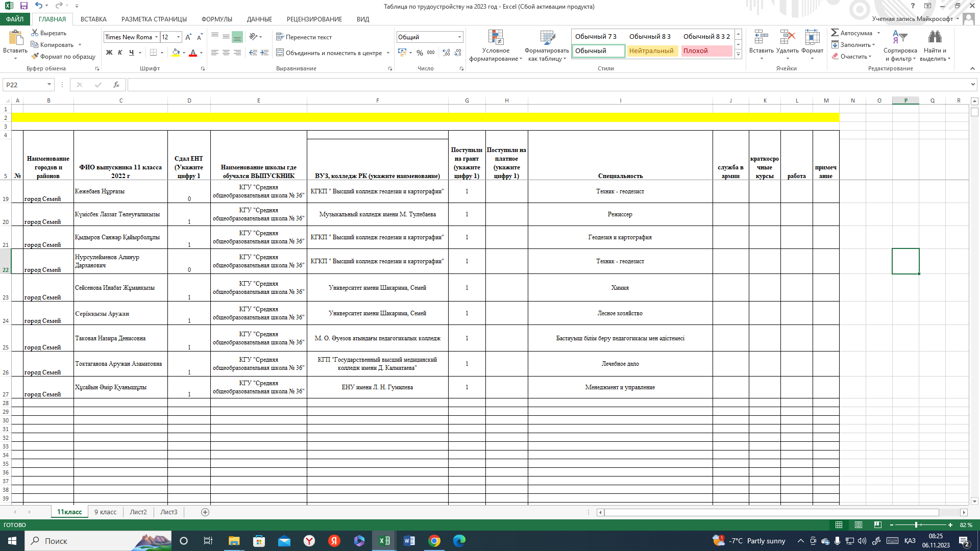
Task: Open the Autosum (Автосумма) dropdown arrow
Action: click(878, 33)
